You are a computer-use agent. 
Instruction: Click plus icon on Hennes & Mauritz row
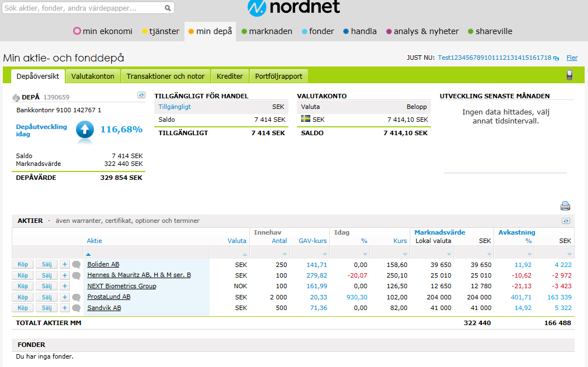tap(64, 275)
